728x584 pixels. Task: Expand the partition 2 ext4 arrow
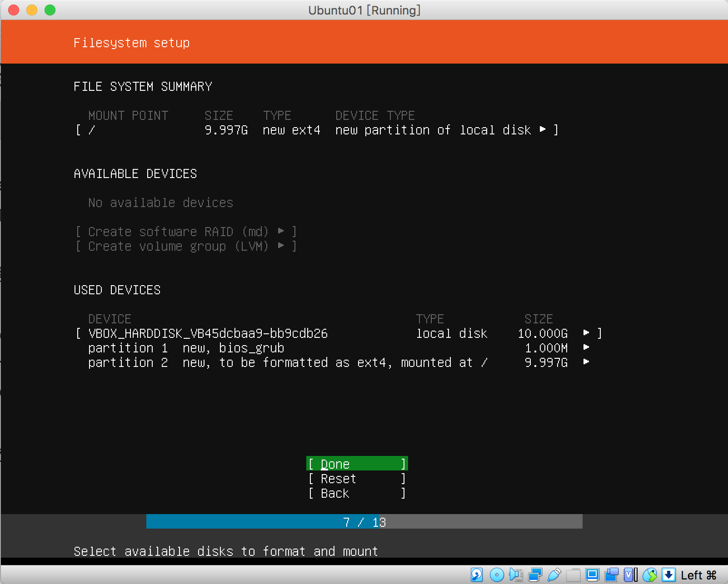pyautogui.click(x=586, y=362)
